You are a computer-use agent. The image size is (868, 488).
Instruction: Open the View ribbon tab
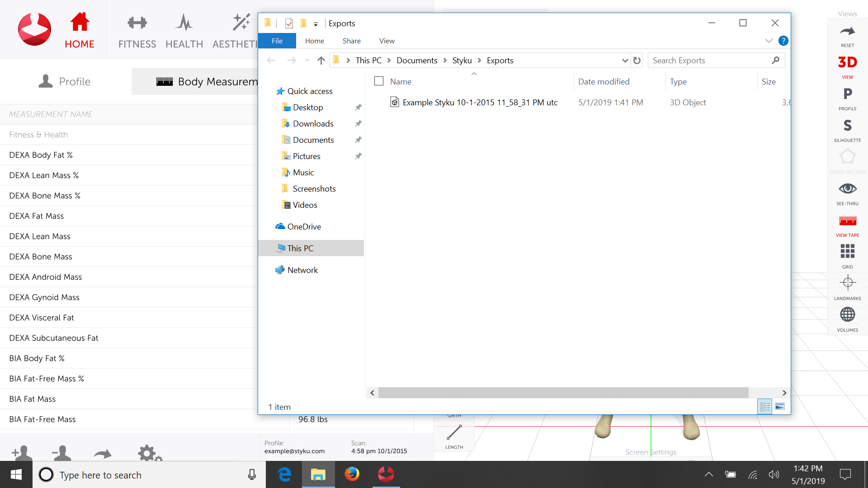point(387,41)
